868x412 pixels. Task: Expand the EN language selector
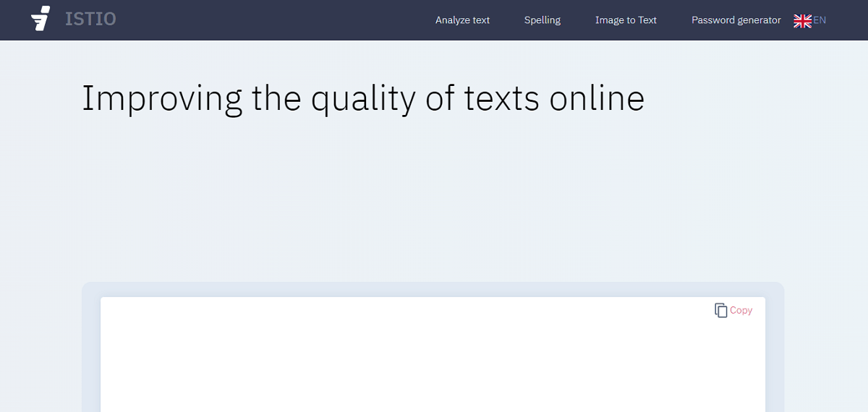pos(820,20)
